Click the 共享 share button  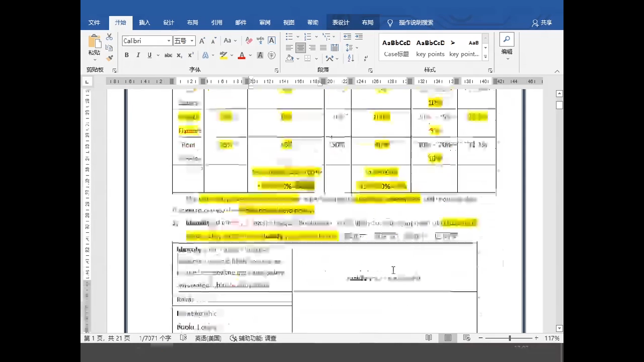(541, 23)
